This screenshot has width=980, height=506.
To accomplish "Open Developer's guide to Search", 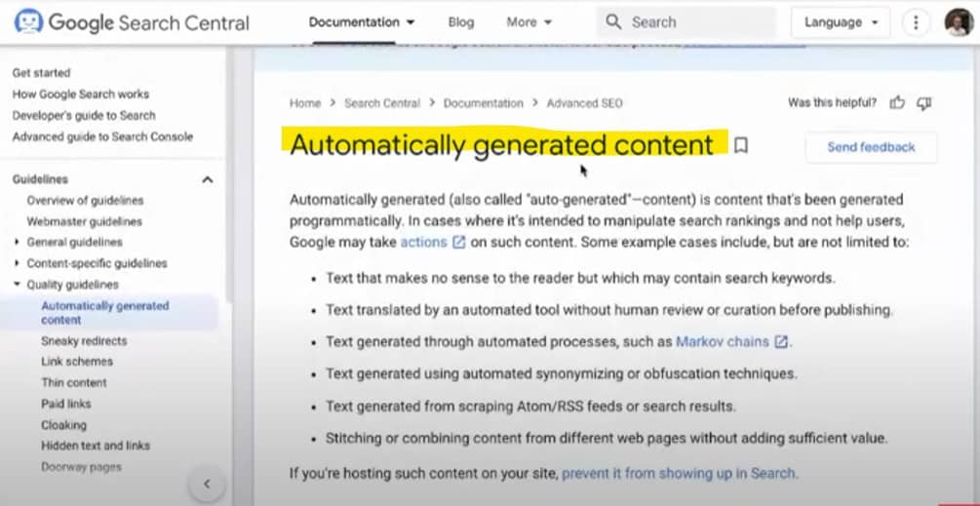I will pos(84,115).
